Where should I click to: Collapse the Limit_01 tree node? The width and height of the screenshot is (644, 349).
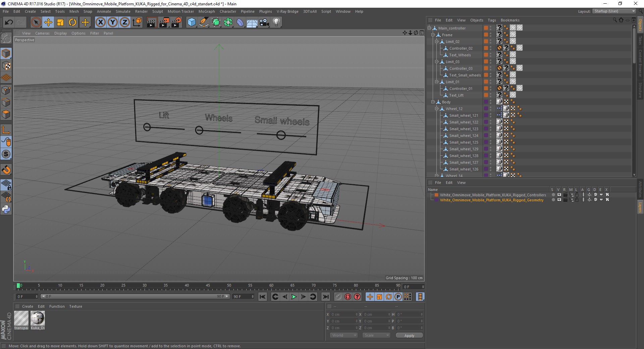click(436, 82)
